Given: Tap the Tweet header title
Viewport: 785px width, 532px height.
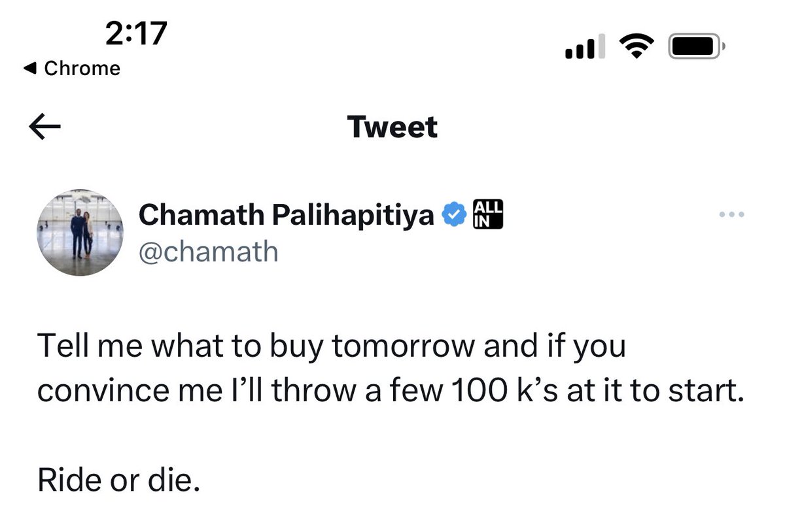Looking at the screenshot, I should pyautogui.click(x=392, y=127).
